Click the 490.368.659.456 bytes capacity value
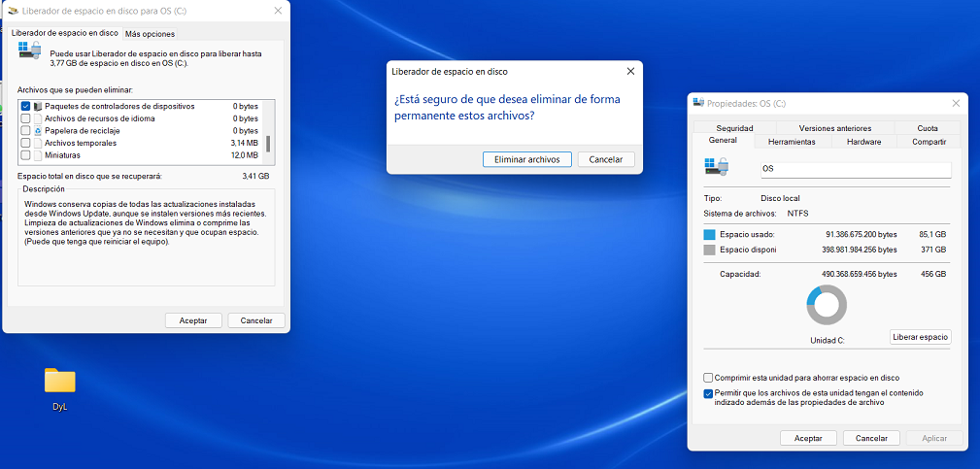The width and height of the screenshot is (980, 469). pyautogui.click(x=860, y=274)
